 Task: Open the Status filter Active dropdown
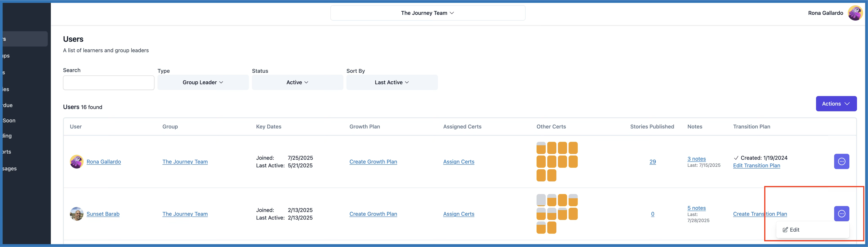(297, 82)
